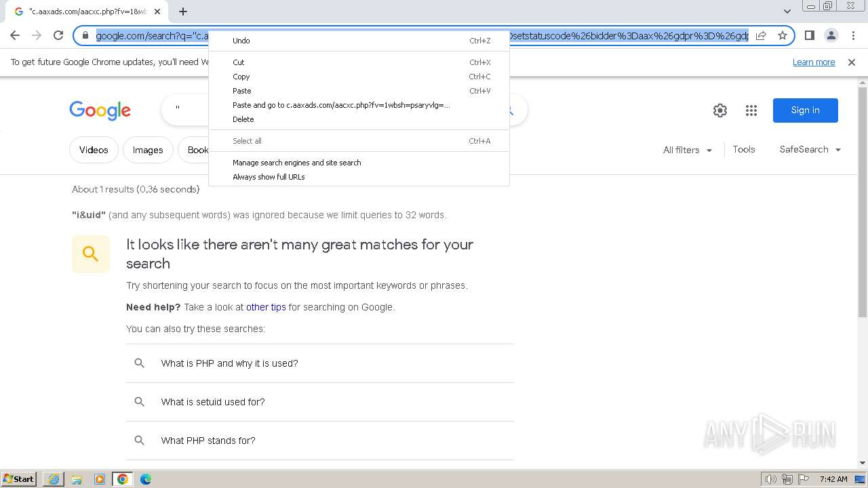The width and height of the screenshot is (868, 488).
Task: Dismiss the Chrome updates info bar
Action: [852, 62]
